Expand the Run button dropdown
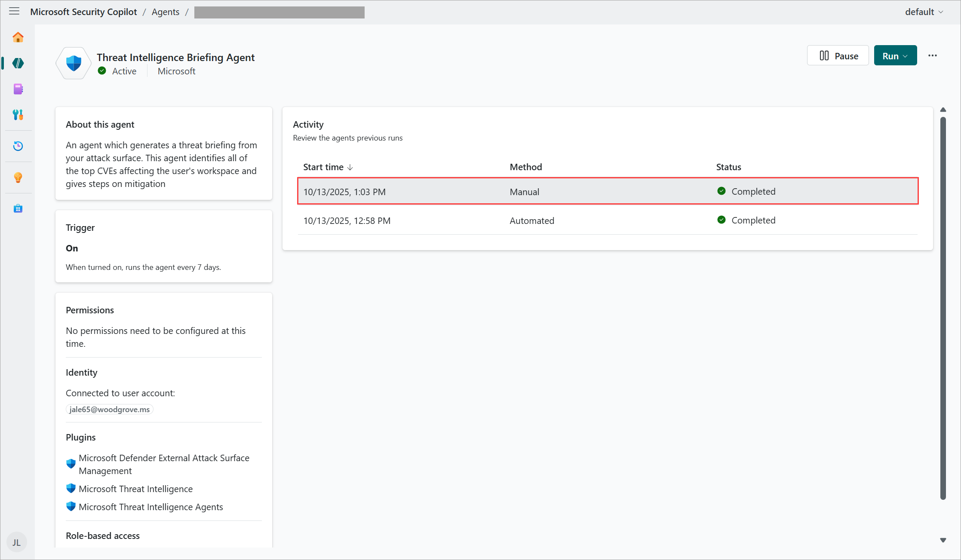The height and width of the screenshot is (560, 961). click(x=905, y=56)
